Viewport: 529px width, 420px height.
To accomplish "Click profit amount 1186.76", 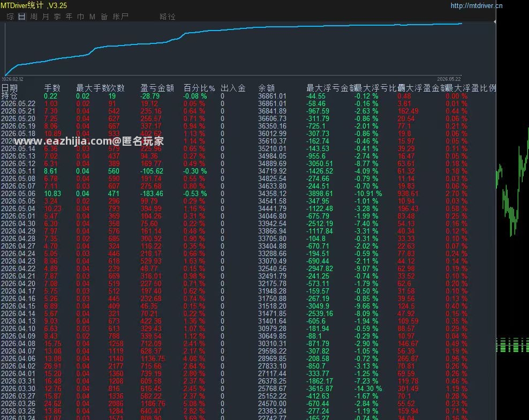I will 153,403.
